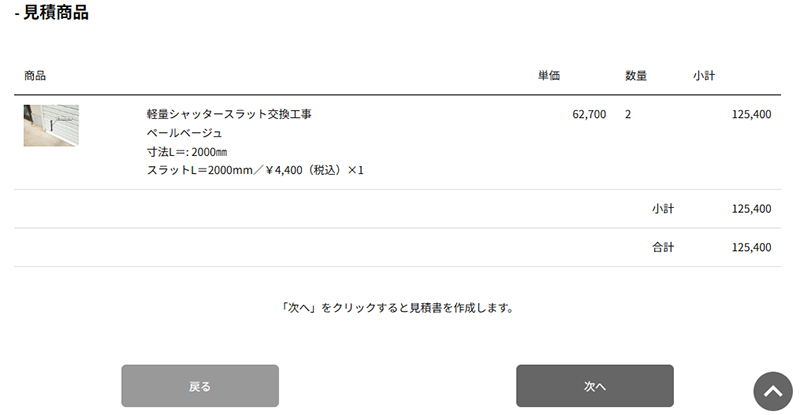Click the 単価 column header
The height and width of the screenshot is (415, 800).
(549, 76)
